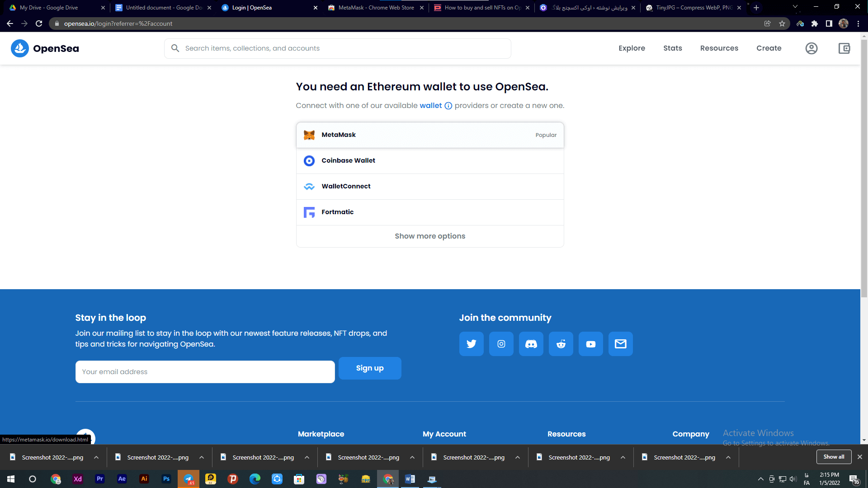Launch After Effects from taskbar
868x488 pixels.
(x=122, y=479)
